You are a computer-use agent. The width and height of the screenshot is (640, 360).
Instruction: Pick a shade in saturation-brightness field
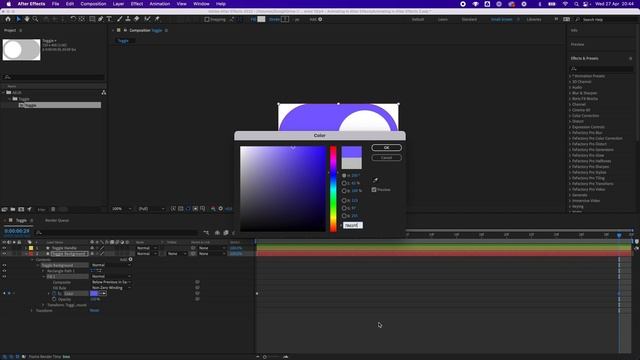[x=282, y=189]
